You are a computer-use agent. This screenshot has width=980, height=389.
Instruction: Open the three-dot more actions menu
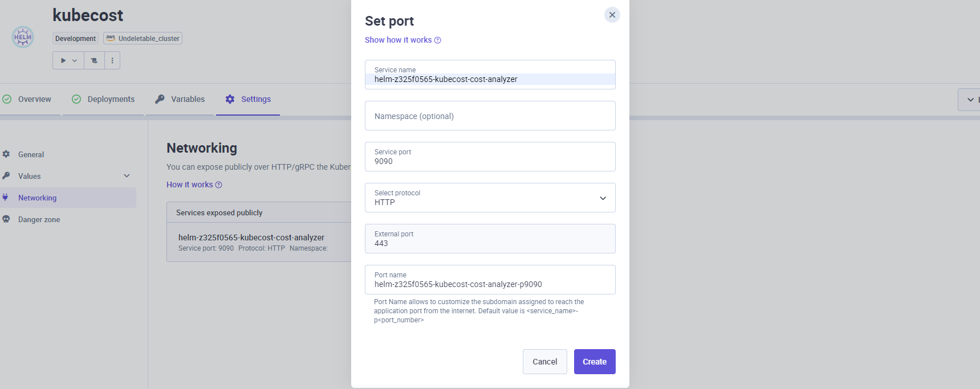point(112,60)
